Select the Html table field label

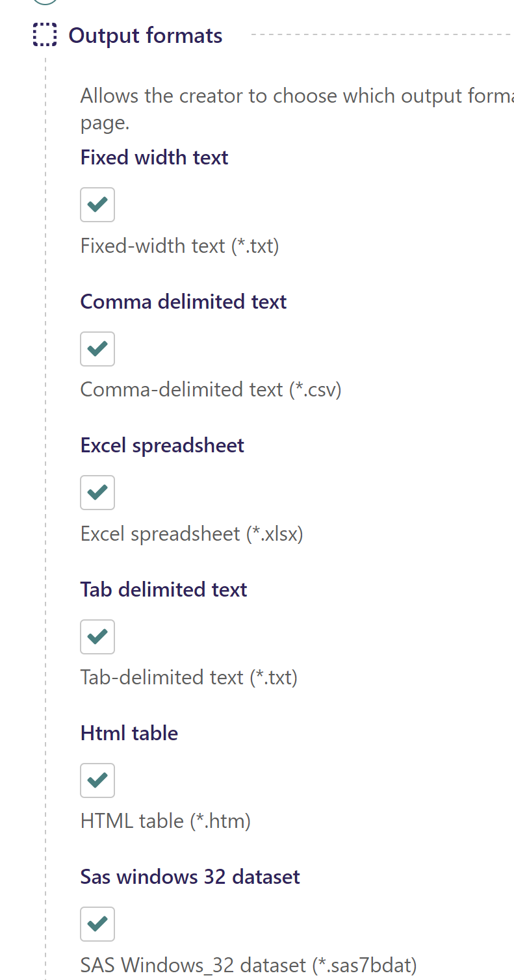coord(129,733)
